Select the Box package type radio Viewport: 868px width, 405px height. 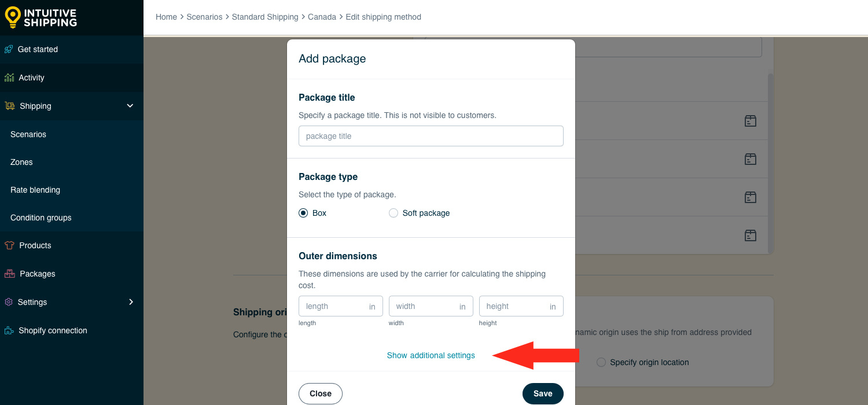point(303,213)
